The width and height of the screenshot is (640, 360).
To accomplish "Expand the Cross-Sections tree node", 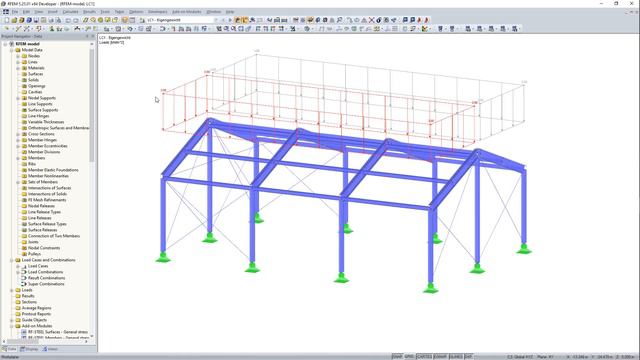I will [18, 134].
